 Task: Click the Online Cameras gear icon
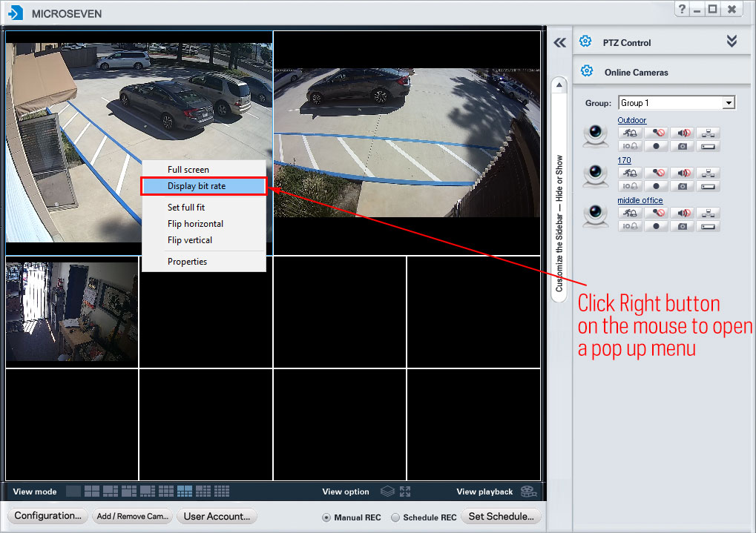click(587, 71)
